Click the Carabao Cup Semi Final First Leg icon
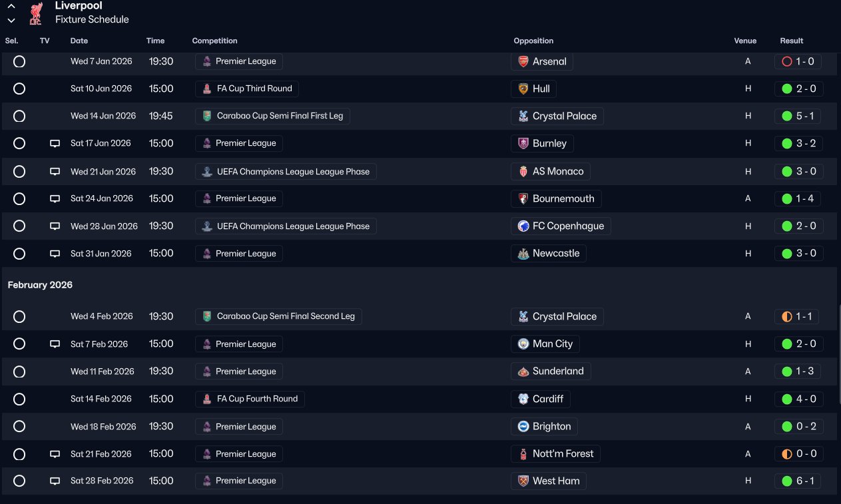 pos(207,116)
